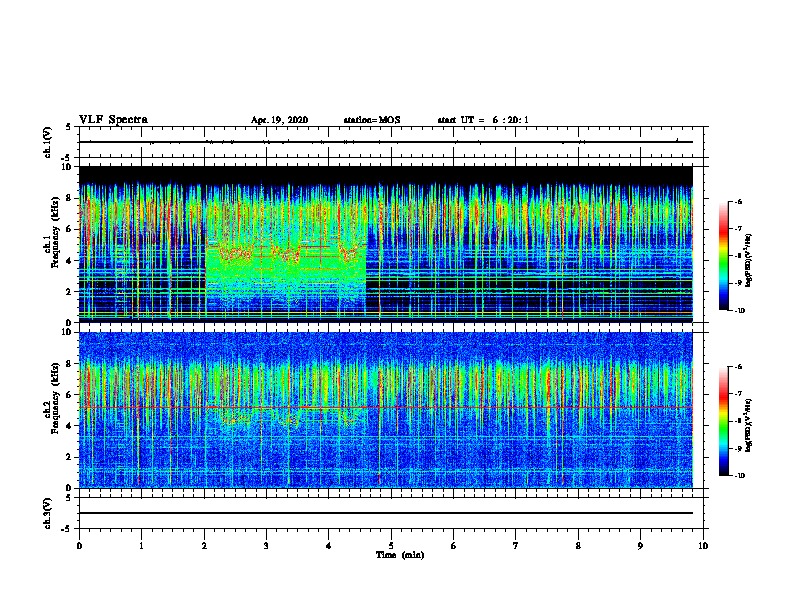Screen dimensions: 792x612
Task: Select the ch.1 voltage waveform trace
Action: (386, 142)
